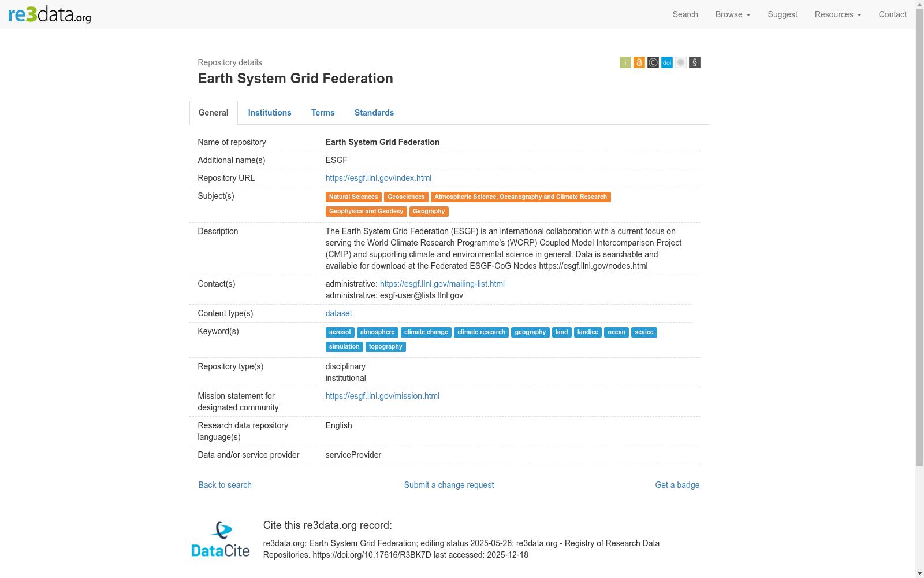Click the "Name of repository" row label
Screen dimensions: 924x578
point(232,142)
